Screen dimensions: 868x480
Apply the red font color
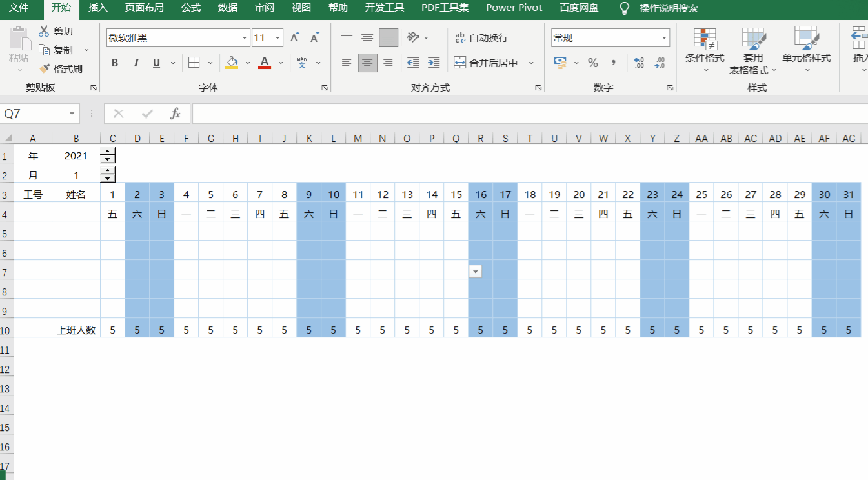(x=264, y=63)
